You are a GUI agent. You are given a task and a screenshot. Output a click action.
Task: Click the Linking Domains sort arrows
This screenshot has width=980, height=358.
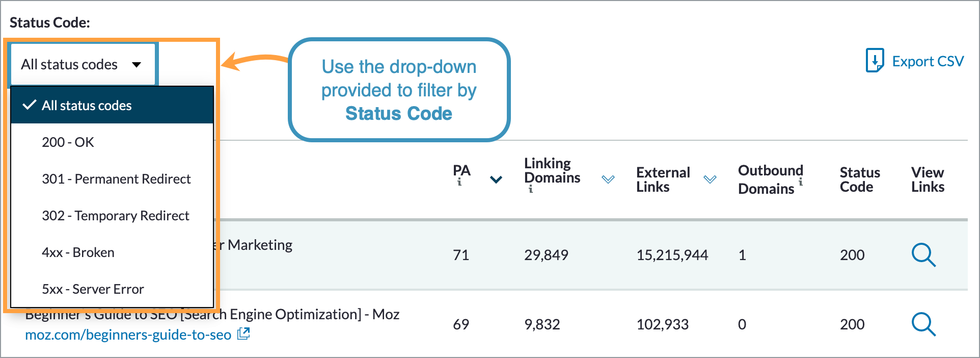coord(607,179)
